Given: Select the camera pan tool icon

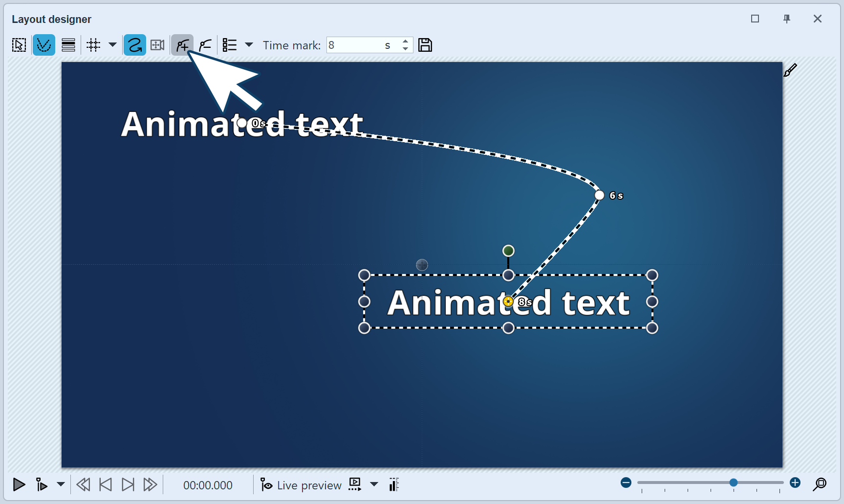Looking at the screenshot, I should click(157, 45).
